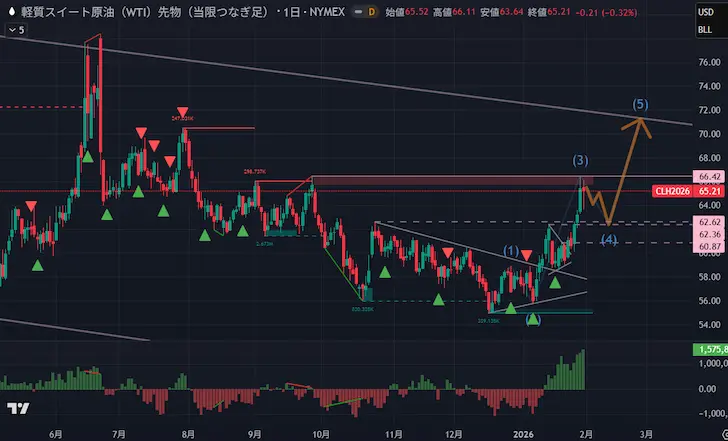Click the red down-triangle marker at the August peak

point(183,112)
